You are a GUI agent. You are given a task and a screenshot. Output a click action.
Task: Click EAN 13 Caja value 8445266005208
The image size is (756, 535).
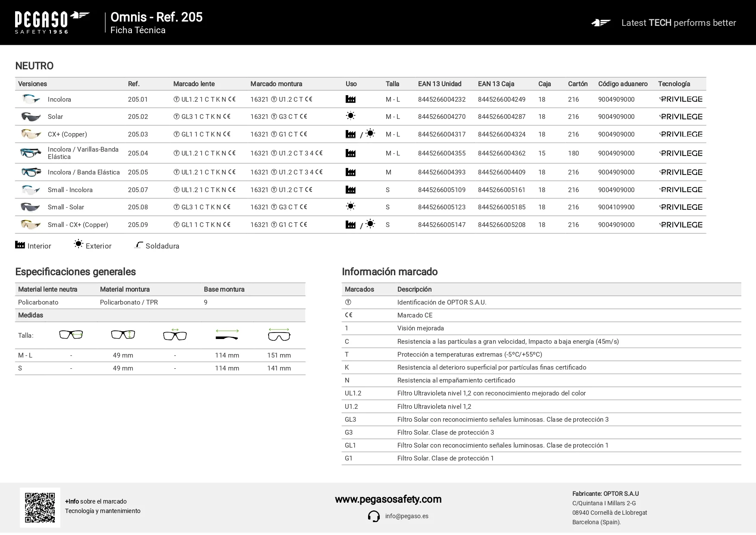[502, 224]
